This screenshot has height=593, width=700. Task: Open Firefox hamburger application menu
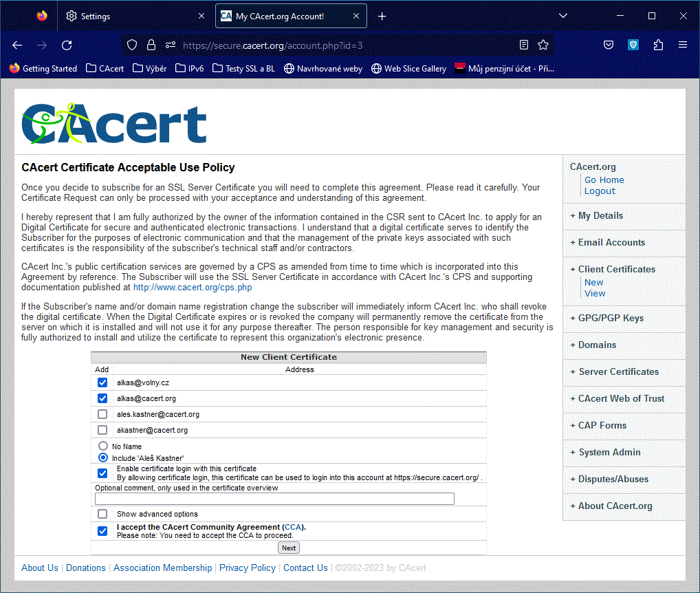click(683, 45)
